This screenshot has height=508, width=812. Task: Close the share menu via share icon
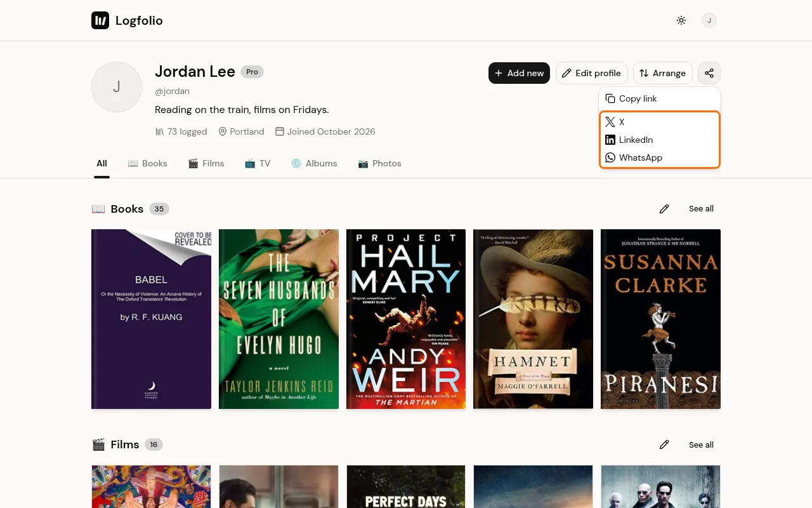(709, 73)
